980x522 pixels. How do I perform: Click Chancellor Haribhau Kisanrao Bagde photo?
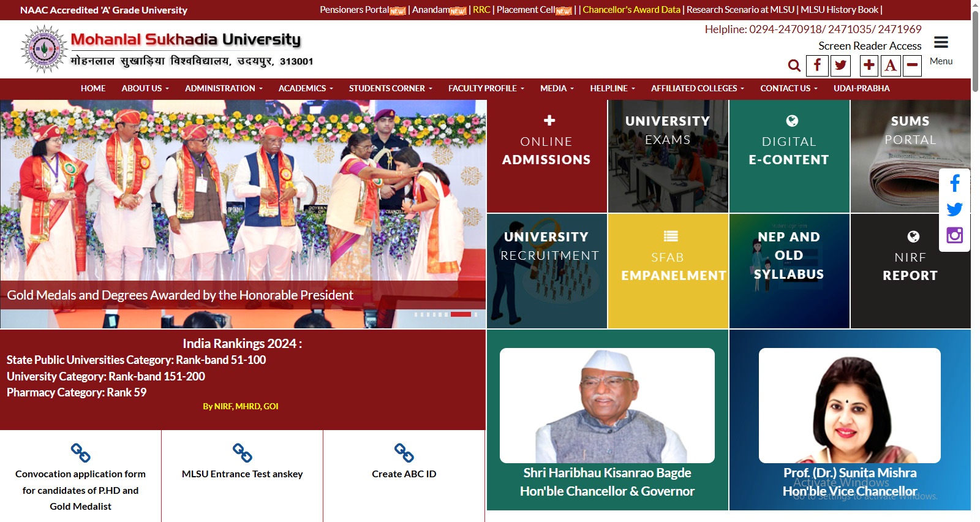[607, 406]
